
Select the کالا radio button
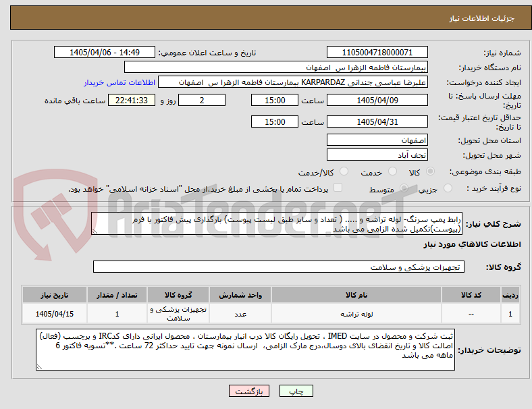click(x=430, y=171)
